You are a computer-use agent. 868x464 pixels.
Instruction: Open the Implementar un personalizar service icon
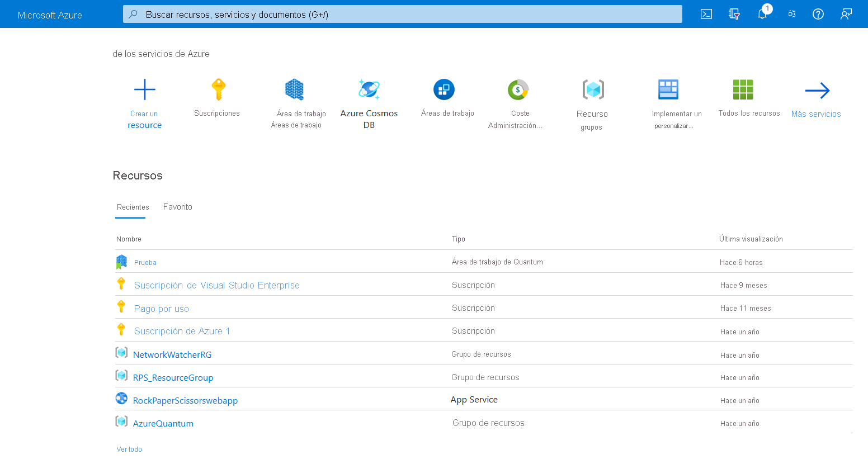[668, 89]
